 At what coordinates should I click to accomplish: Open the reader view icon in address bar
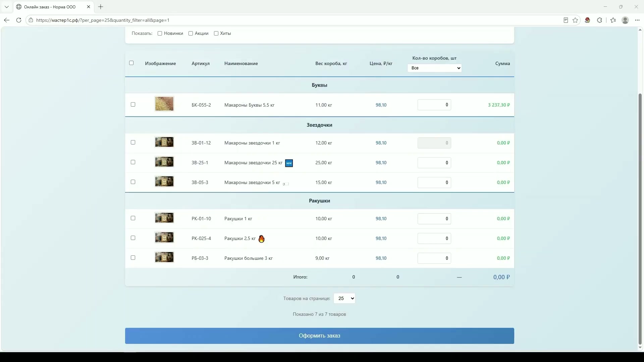click(x=566, y=20)
